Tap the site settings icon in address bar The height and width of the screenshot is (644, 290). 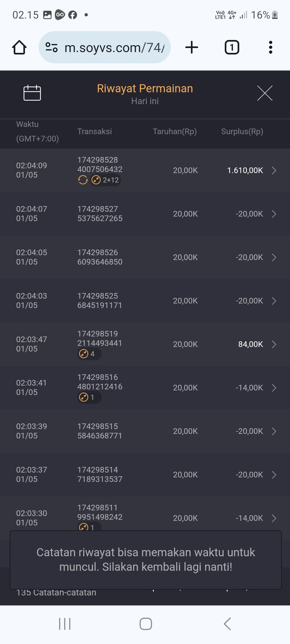pos(52,47)
